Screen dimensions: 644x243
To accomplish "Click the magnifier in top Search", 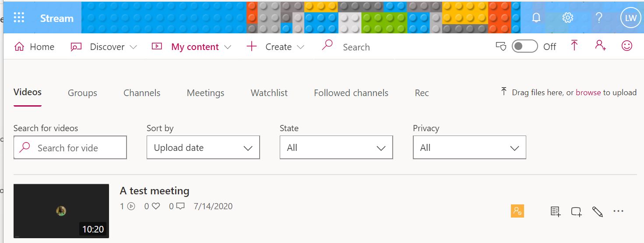I will tap(327, 45).
